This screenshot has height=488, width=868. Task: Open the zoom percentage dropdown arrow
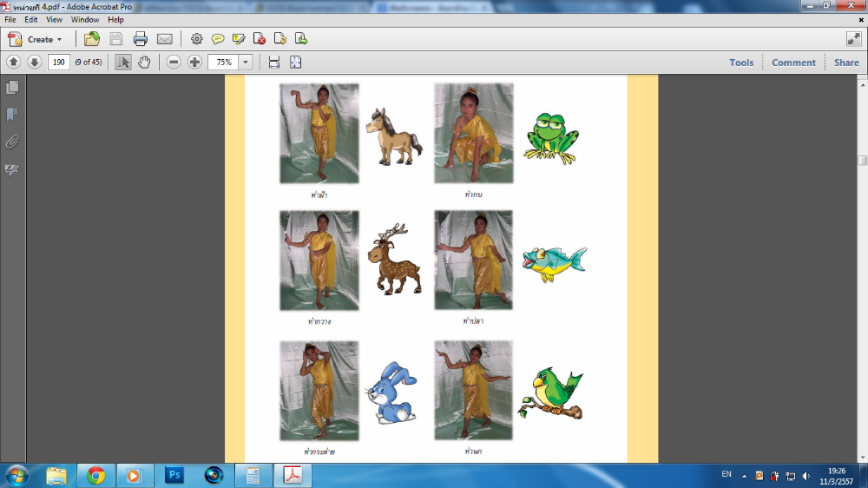coord(246,63)
